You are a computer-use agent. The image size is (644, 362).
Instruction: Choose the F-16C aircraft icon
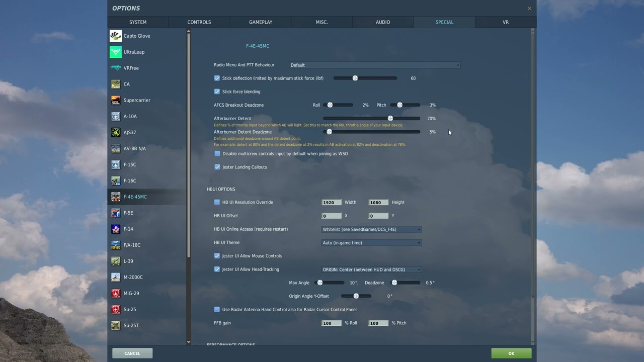pyautogui.click(x=116, y=180)
